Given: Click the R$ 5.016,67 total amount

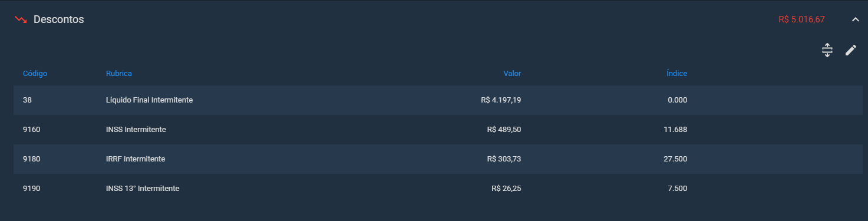Looking at the screenshot, I should click(x=801, y=19).
